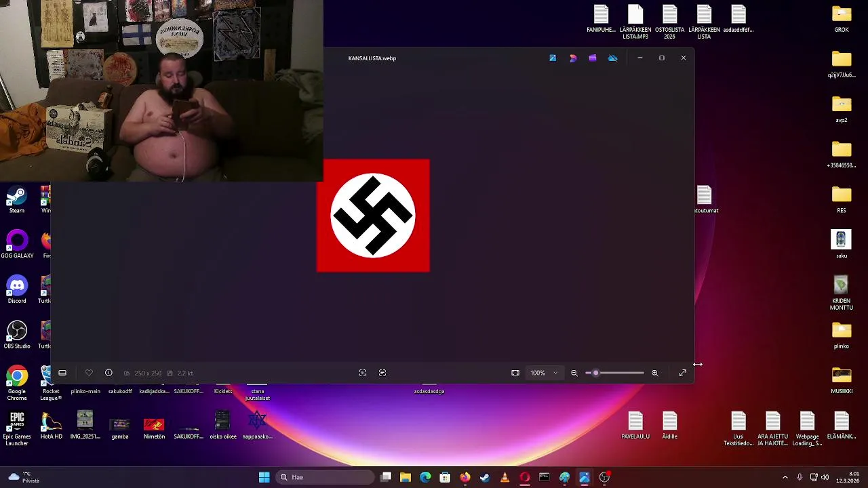Select the Uusi Tekstitiedosto file

pos(738,429)
